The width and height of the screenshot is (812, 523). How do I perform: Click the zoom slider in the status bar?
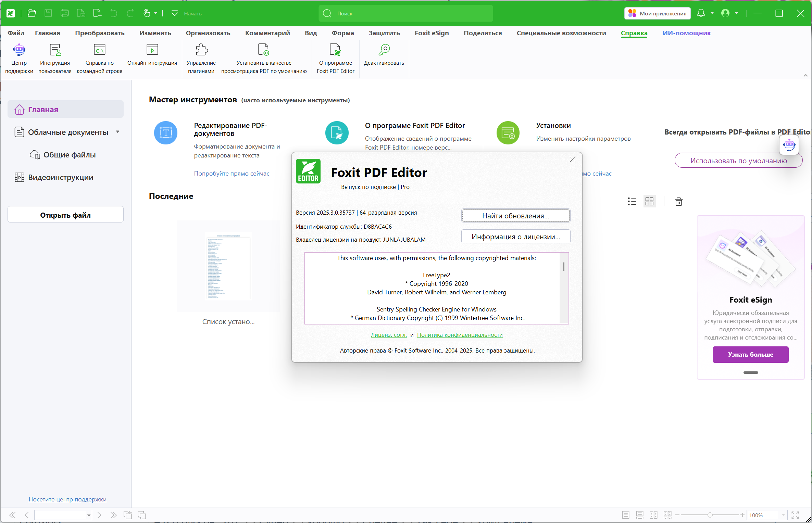point(710,515)
